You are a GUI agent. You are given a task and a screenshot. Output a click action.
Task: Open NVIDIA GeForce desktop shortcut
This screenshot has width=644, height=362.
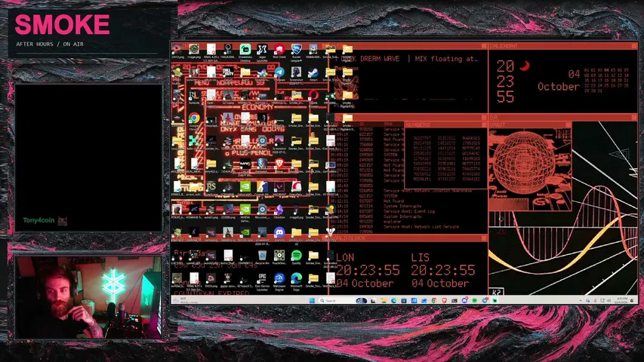[x=245, y=213]
